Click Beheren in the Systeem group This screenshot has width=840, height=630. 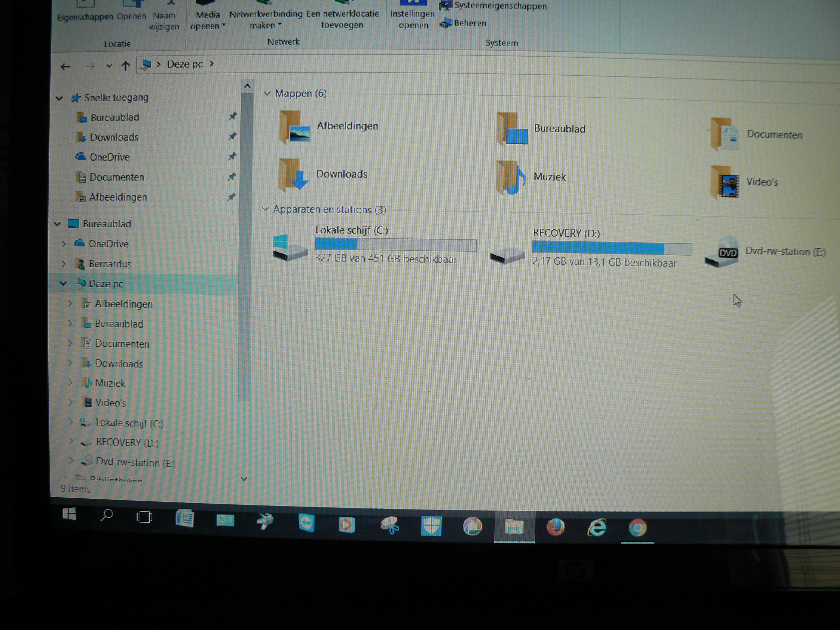click(x=470, y=24)
